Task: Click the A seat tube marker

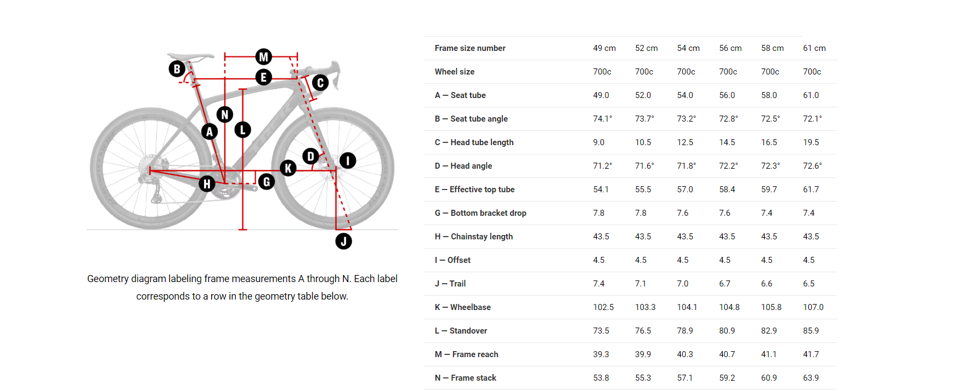Action: pos(209,131)
